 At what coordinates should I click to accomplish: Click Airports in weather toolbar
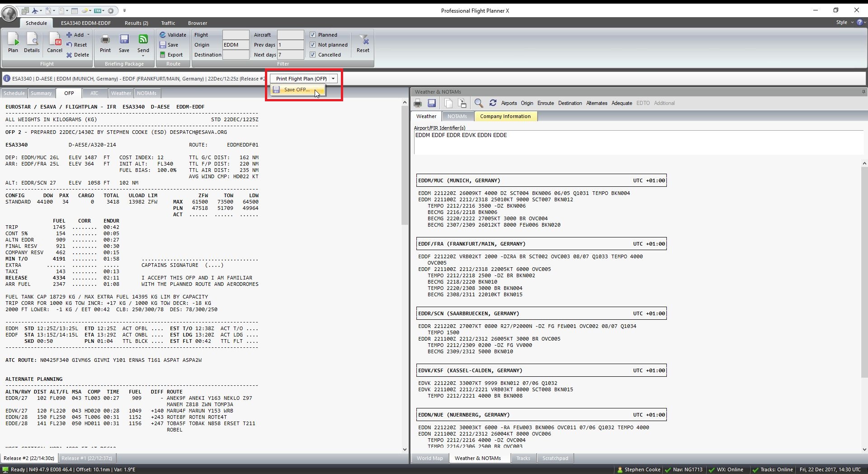509,103
